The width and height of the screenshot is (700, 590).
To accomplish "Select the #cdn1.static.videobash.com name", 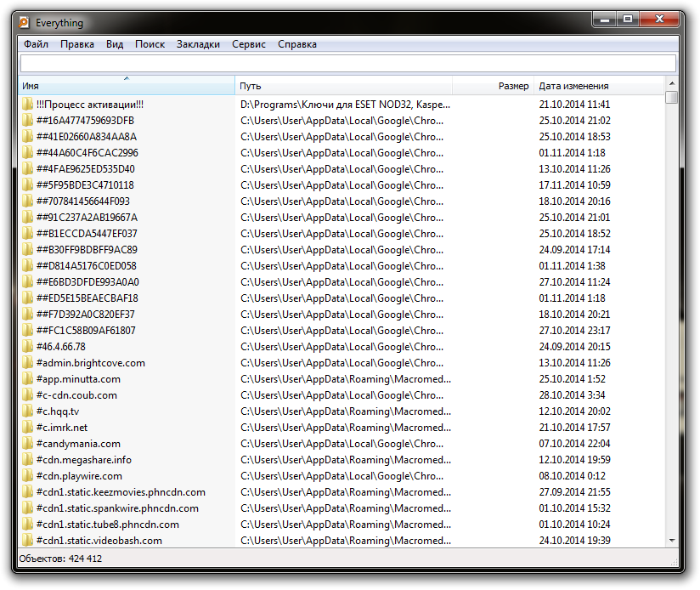I will point(99,541).
